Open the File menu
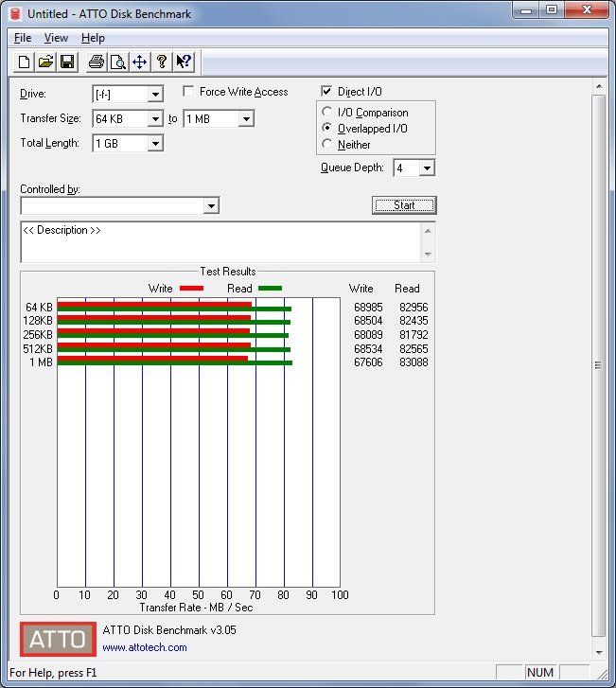Screen dimensions: 616x688 coord(23,38)
